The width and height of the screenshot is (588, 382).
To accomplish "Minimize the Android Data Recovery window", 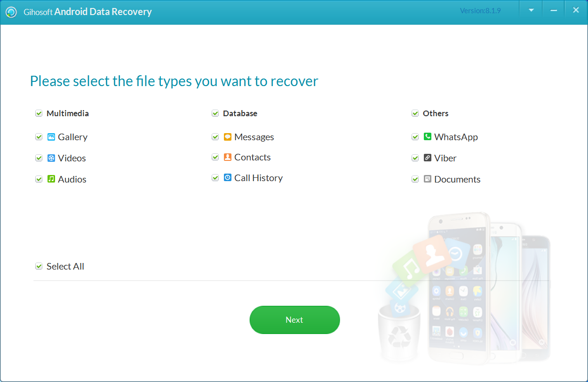I will click(x=554, y=10).
